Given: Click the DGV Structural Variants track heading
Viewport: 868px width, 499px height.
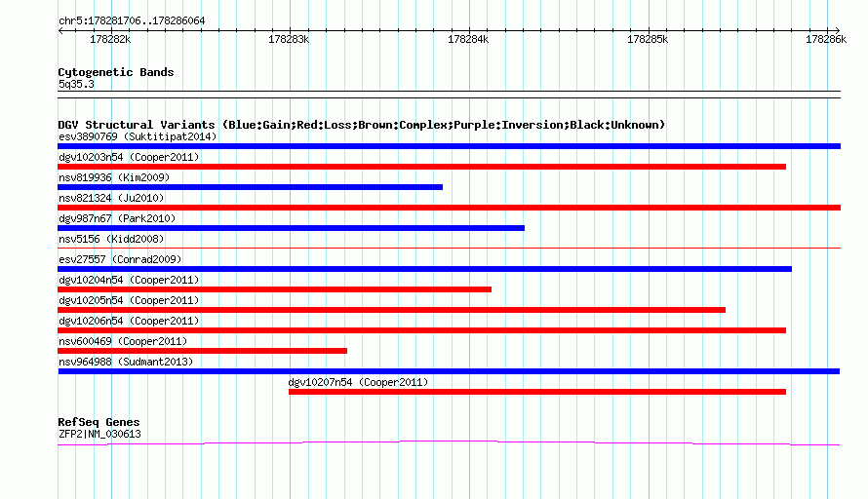Looking at the screenshot, I should 361,125.
